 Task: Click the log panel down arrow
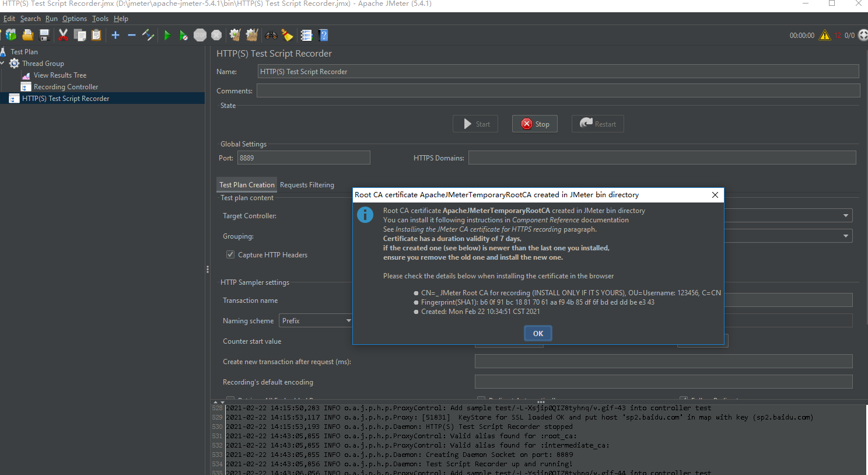[x=222, y=402]
